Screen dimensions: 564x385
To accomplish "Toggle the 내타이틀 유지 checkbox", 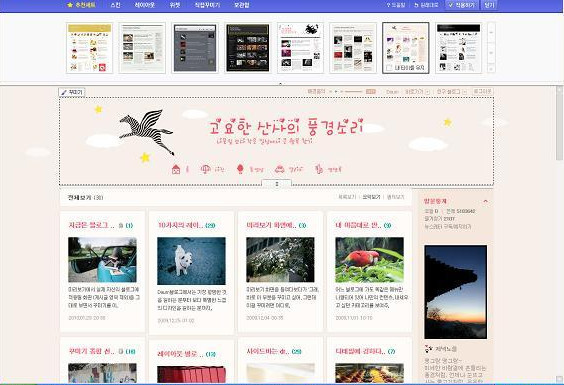I will click(x=389, y=68).
